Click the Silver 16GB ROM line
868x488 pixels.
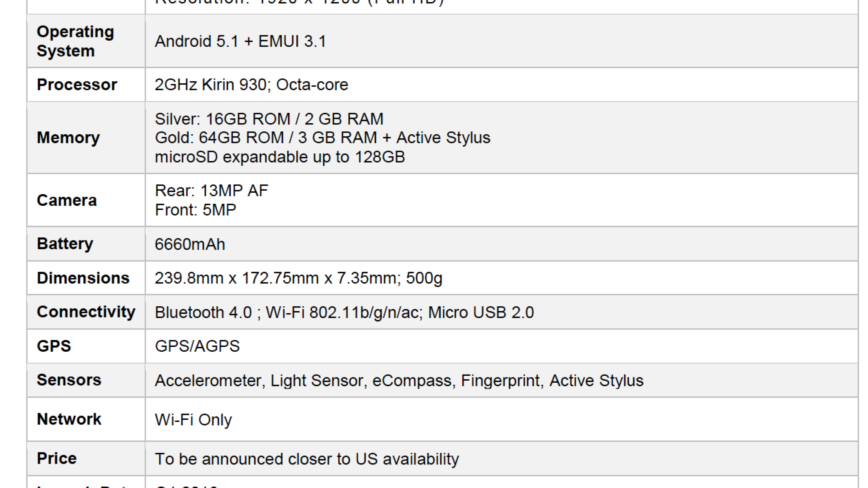click(269, 119)
